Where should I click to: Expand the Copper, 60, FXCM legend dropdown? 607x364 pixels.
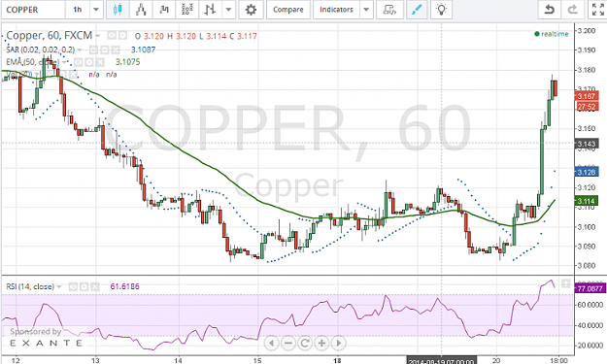click(x=98, y=36)
